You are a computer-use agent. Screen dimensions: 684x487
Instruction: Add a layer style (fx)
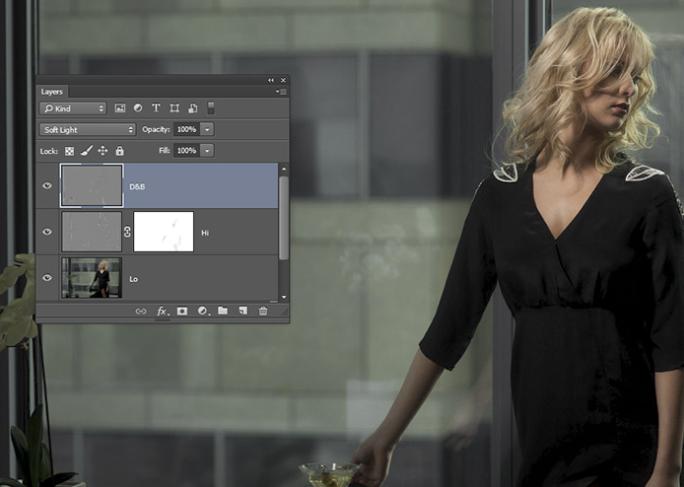(x=162, y=311)
